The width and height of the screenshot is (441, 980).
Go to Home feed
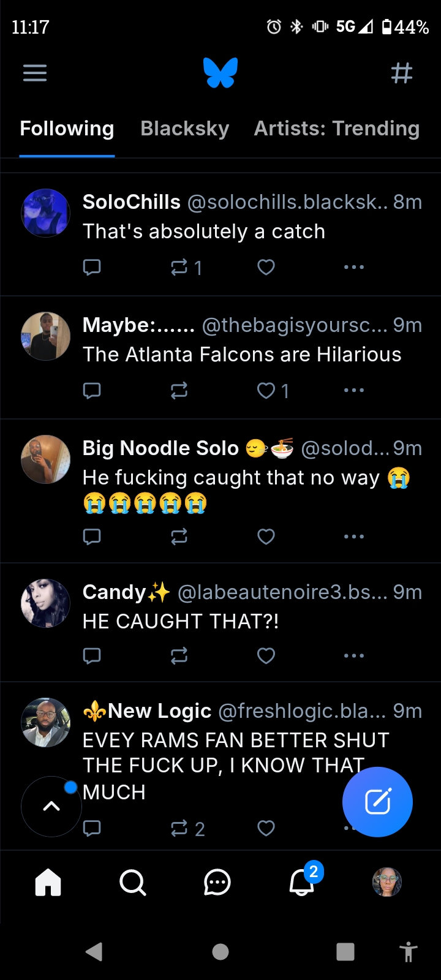pos(48,883)
